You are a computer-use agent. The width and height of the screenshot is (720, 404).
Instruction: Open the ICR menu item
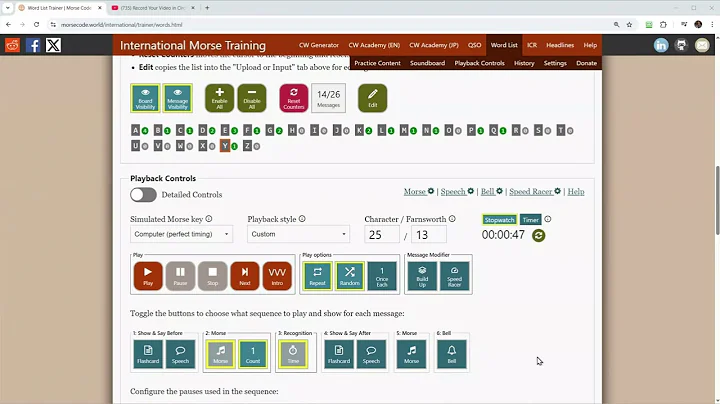point(532,45)
